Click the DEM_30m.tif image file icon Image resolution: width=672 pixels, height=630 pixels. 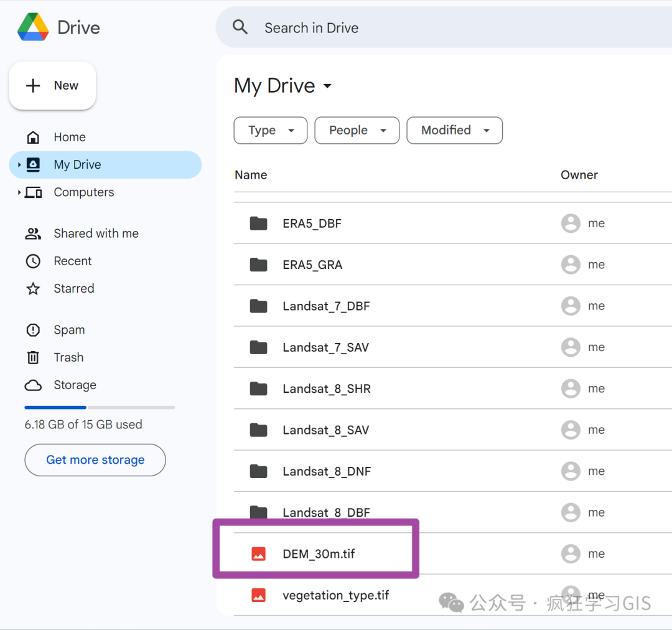point(258,554)
